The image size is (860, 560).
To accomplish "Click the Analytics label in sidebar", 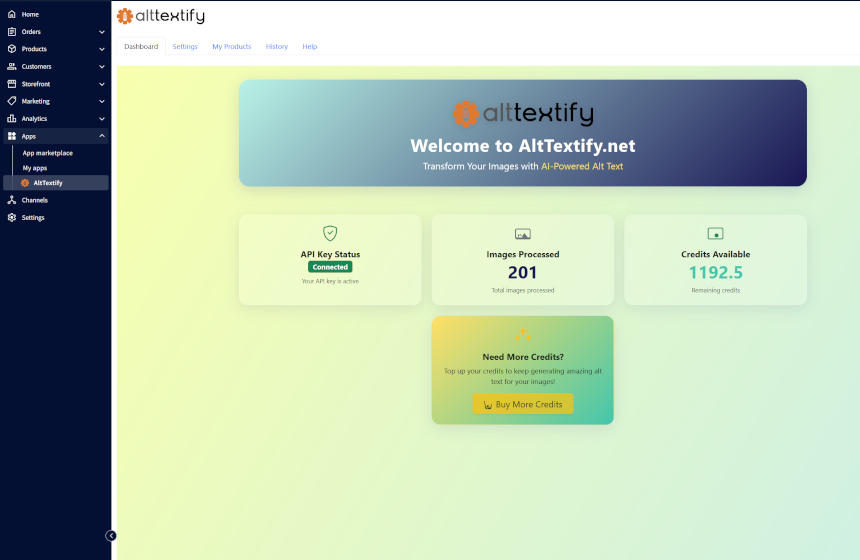I will 34,118.
